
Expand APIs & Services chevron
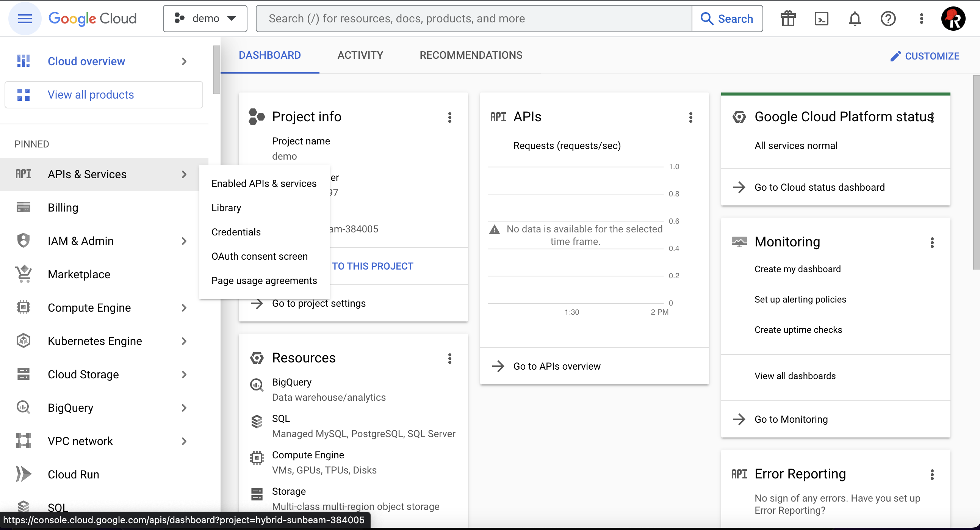click(184, 174)
